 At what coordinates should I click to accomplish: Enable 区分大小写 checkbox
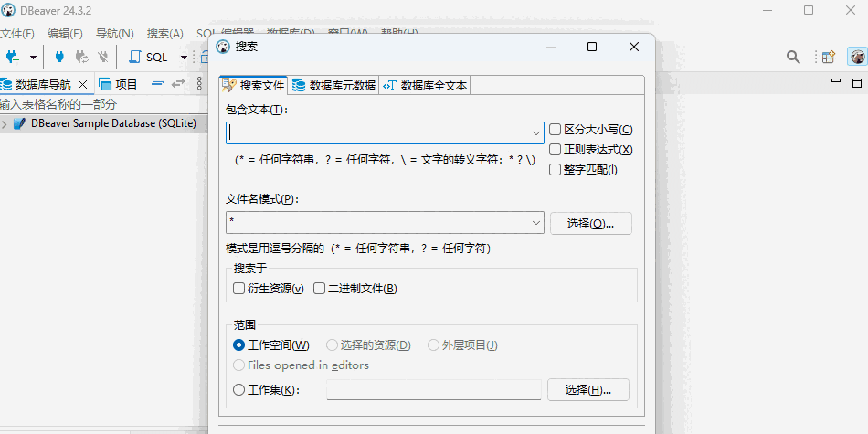click(555, 130)
